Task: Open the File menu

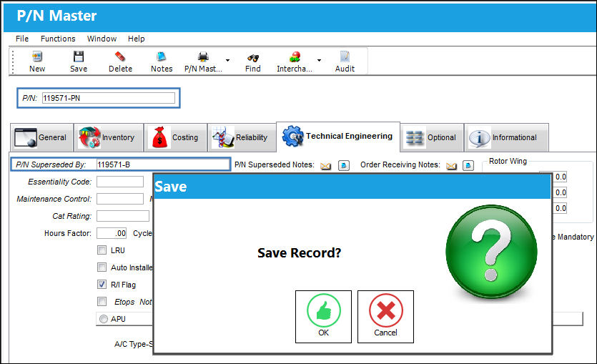Action: coord(22,39)
